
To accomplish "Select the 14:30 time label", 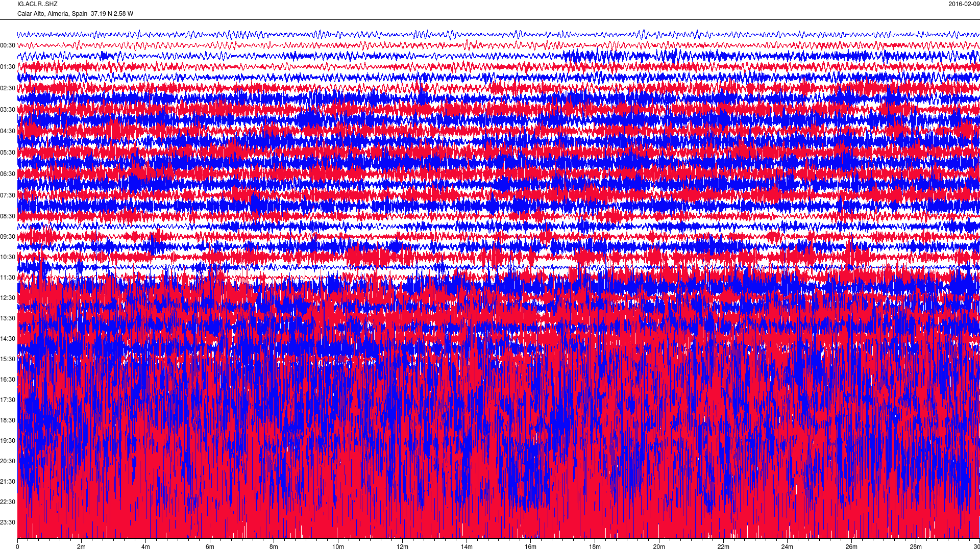I will [x=8, y=339].
